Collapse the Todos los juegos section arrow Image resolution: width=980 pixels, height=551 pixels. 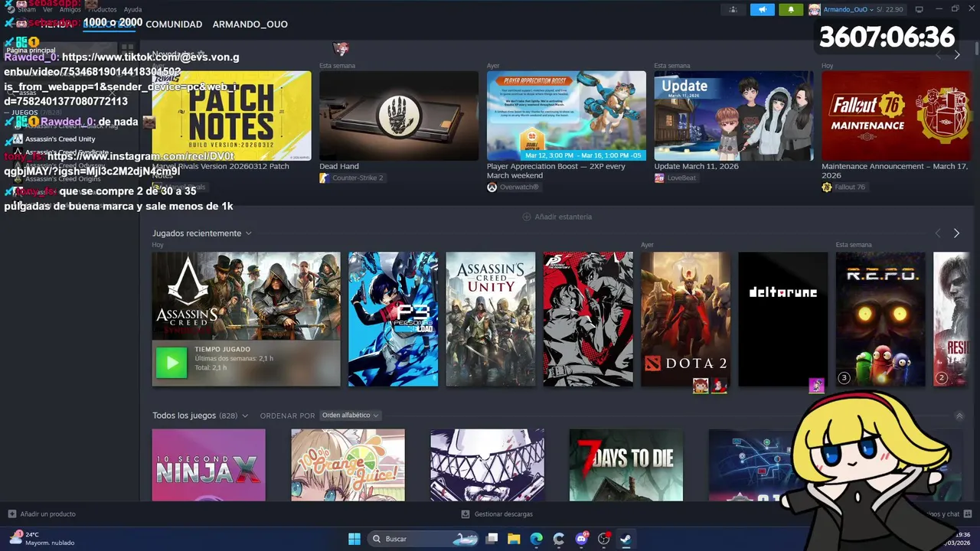[959, 416]
